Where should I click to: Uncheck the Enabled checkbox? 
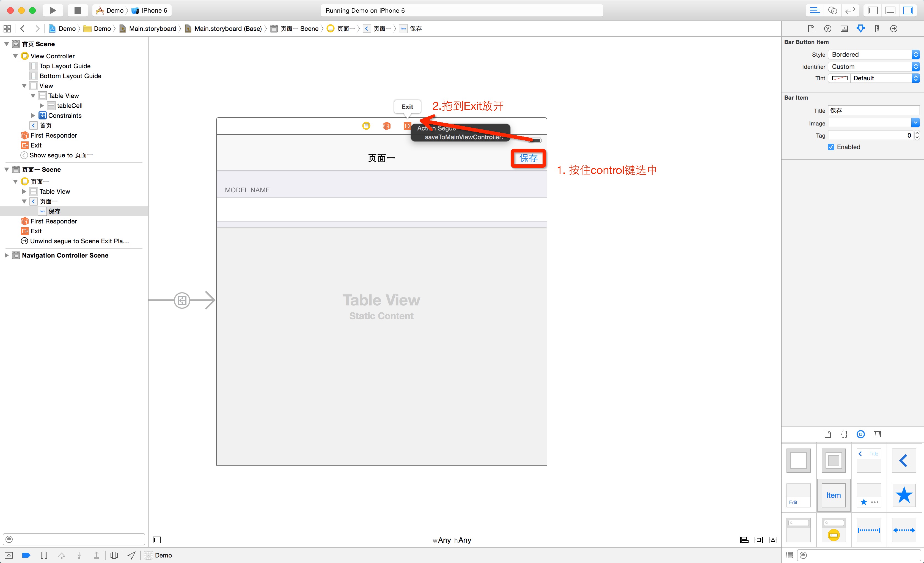pyautogui.click(x=831, y=147)
